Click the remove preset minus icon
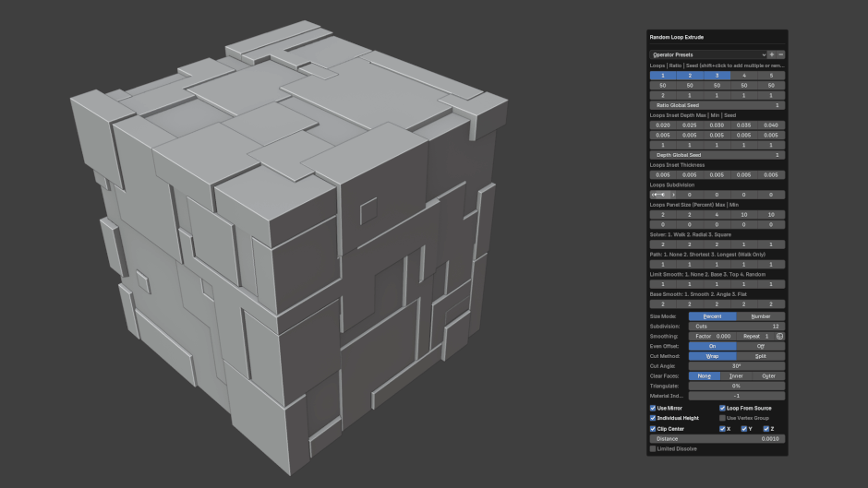 781,54
